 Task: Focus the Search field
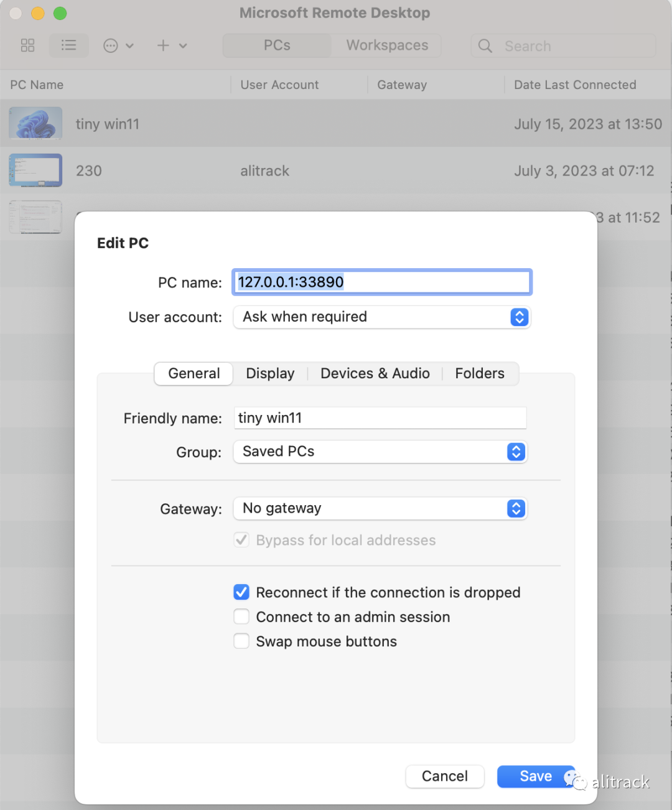563,46
